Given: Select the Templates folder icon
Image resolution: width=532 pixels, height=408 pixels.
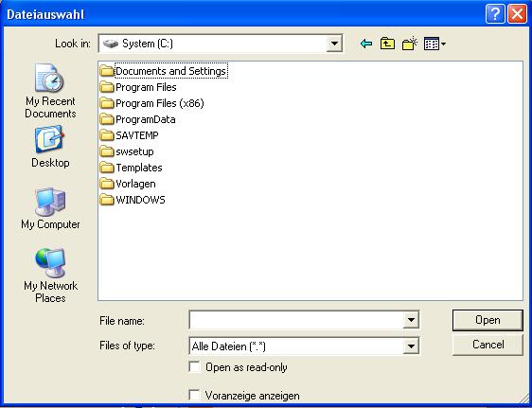Looking at the screenshot, I should pyautogui.click(x=107, y=168).
